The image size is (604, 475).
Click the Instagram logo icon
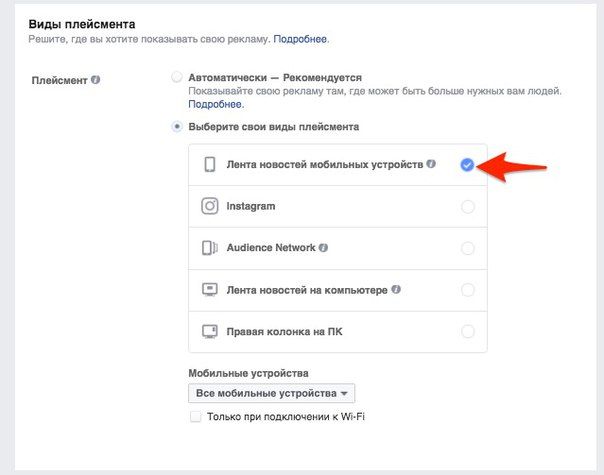point(210,206)
